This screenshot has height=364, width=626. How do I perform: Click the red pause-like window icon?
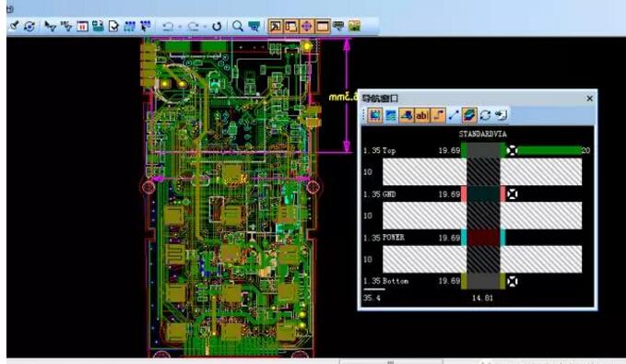tap(82, 27)
